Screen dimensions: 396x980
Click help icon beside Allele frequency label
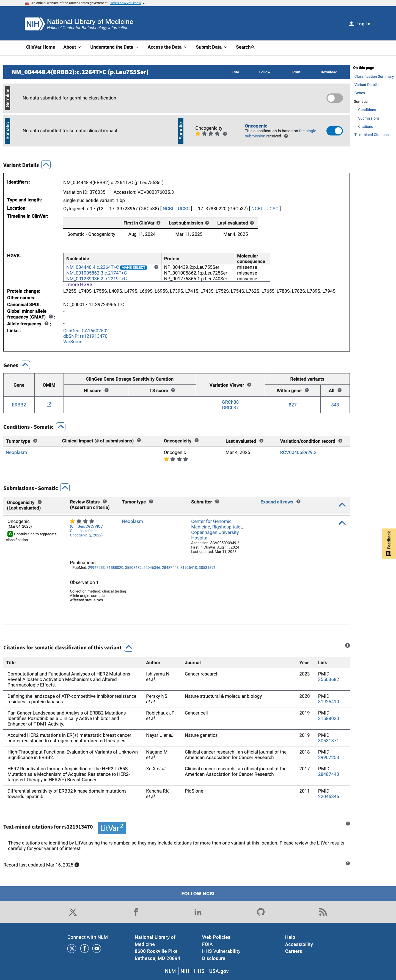pos(46,324)
